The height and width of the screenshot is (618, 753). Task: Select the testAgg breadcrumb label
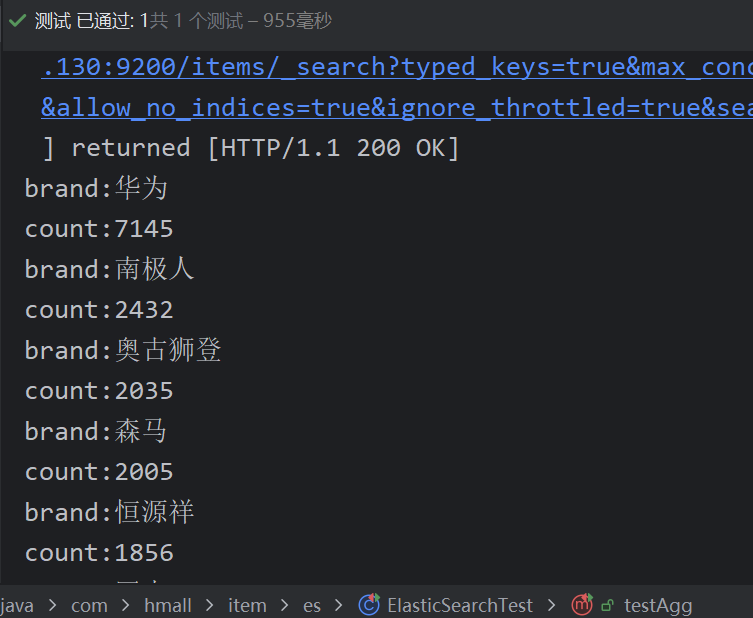pos(658,606)
